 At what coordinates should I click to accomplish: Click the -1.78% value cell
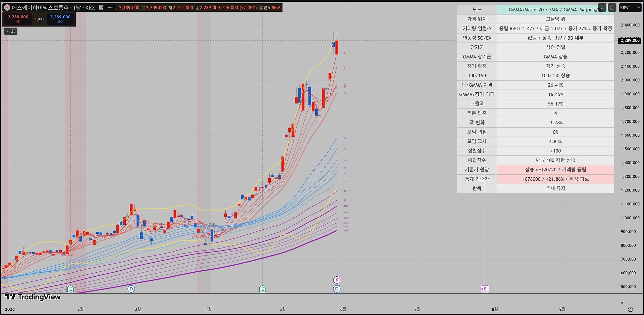pos(555,123)
